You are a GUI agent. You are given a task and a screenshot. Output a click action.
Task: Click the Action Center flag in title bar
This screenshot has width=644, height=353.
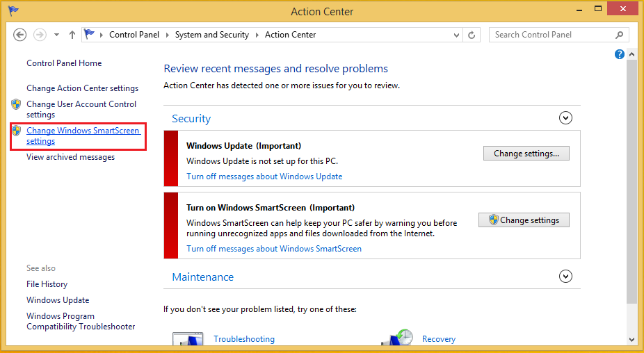[13, 11]
